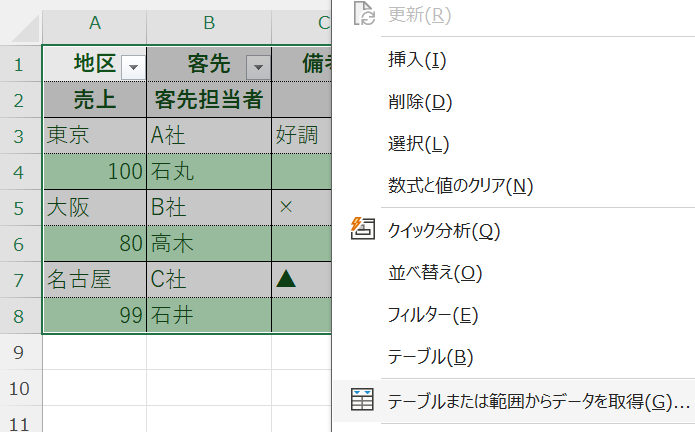Open the 客先 column filter dropdown
This screenshot has width=695, height=432.
(258, 66)
